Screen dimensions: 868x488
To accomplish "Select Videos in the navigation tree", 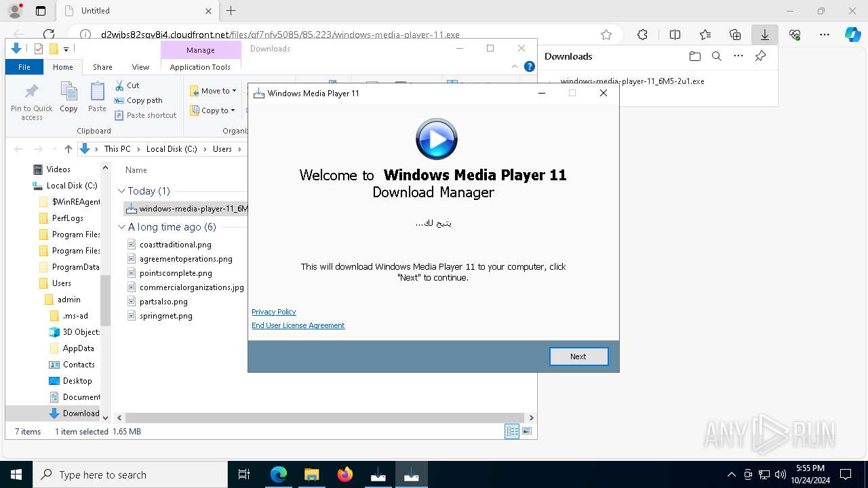I will 58,169.
